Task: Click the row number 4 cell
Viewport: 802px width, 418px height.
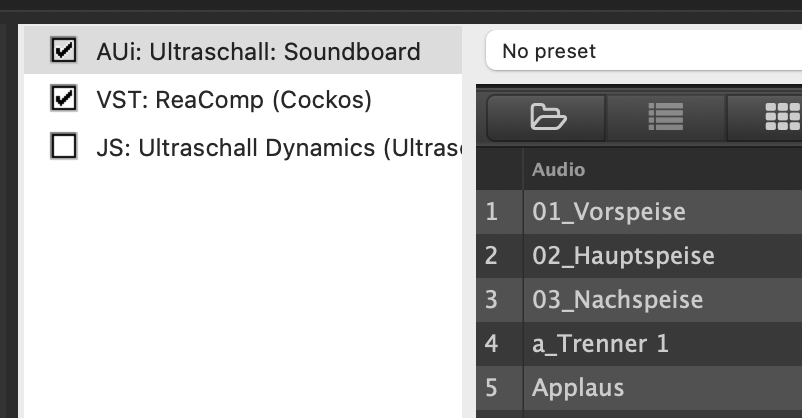Action: point(491,344)
